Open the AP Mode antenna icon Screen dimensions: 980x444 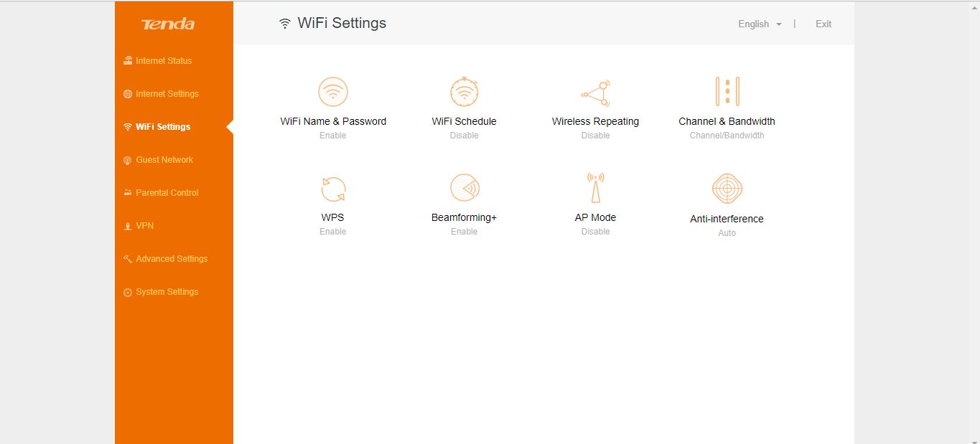pyautogui.click(x=596, y=188)
